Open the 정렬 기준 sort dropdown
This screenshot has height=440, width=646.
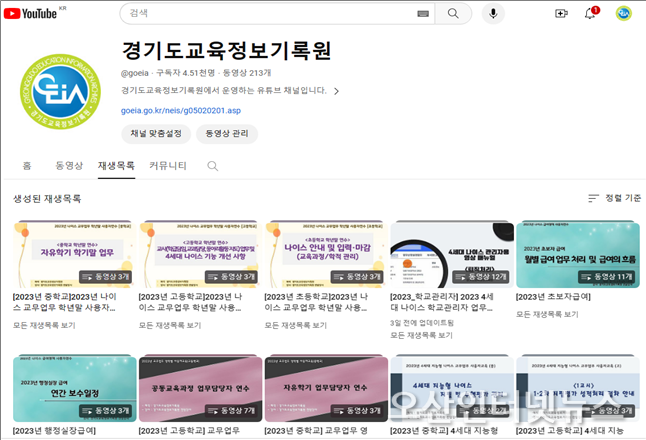pos(615,199)
